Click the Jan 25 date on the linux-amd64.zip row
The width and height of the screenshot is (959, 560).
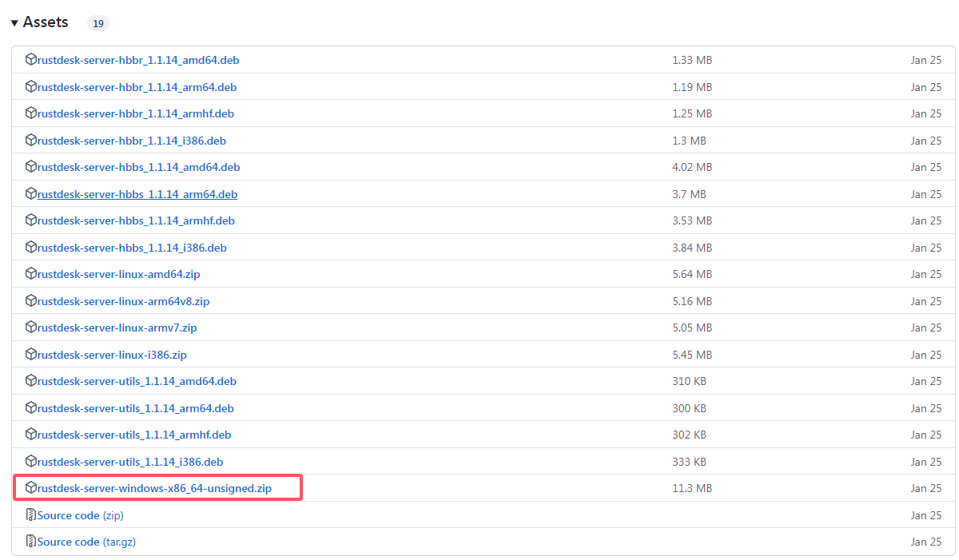pos(925,274)
